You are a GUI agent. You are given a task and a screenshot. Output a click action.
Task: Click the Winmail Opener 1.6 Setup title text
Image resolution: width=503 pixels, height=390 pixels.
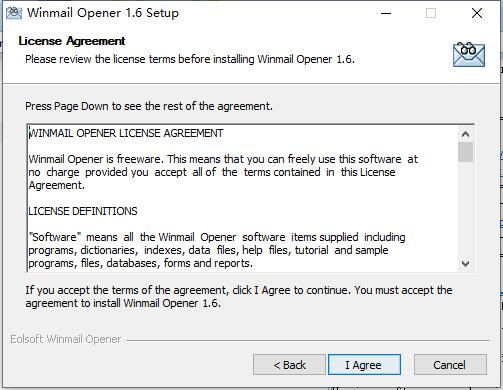(103, 13)
